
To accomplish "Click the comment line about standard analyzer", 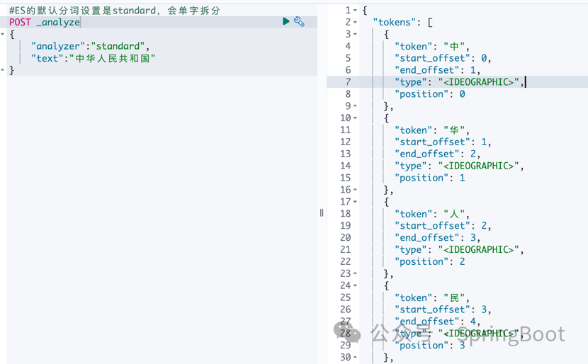I will (114, 11).
